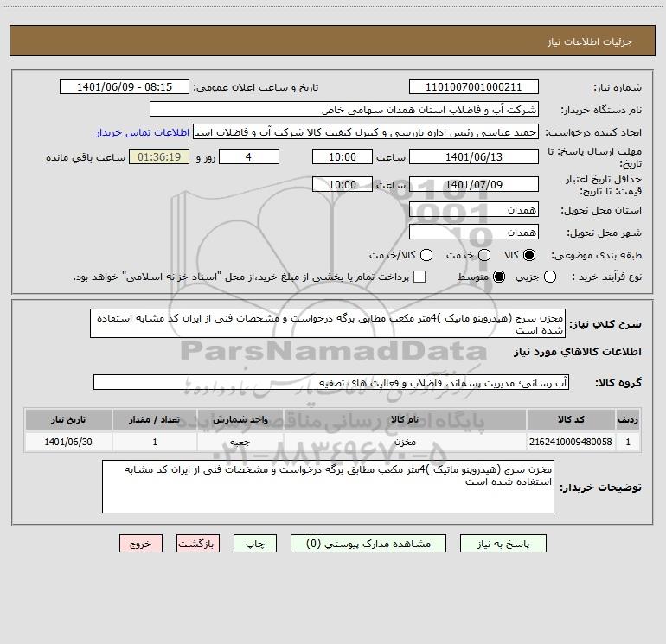The height and width of the screenshot is (644, 666).
Task: Select the جزیی purchase type radio
Action: point(550,277)
